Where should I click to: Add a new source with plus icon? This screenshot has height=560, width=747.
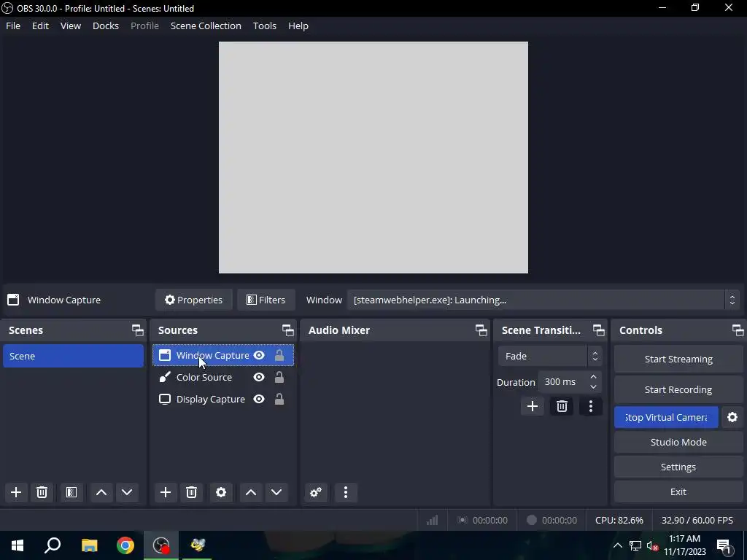(166, 492)
